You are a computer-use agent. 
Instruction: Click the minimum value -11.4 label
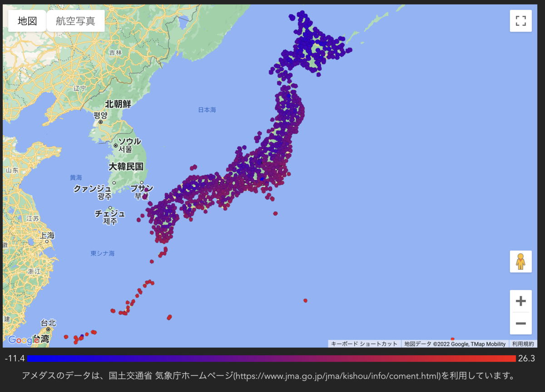point(15,358)
